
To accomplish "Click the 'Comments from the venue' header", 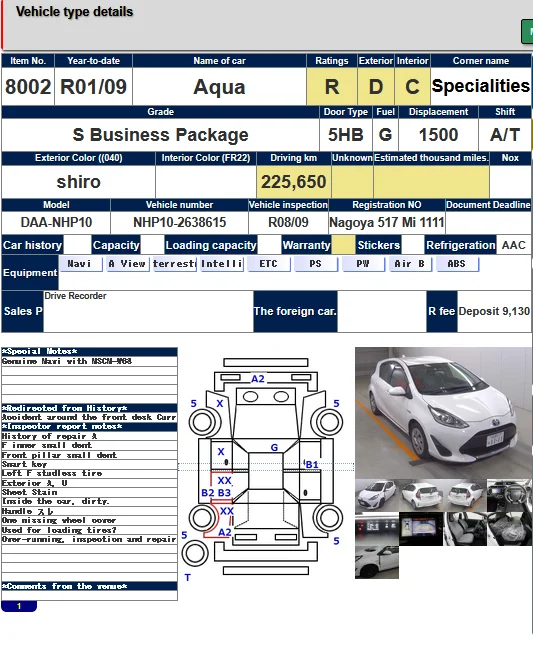I will pos(90,586).
